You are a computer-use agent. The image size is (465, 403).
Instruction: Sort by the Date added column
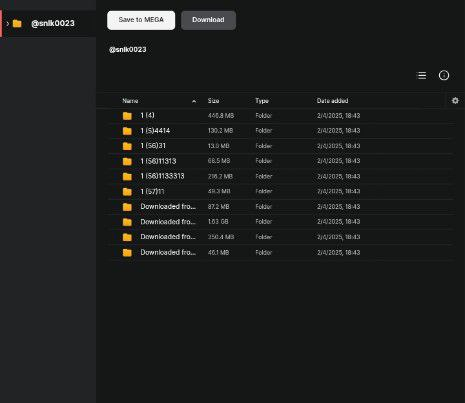pos(332,101)
